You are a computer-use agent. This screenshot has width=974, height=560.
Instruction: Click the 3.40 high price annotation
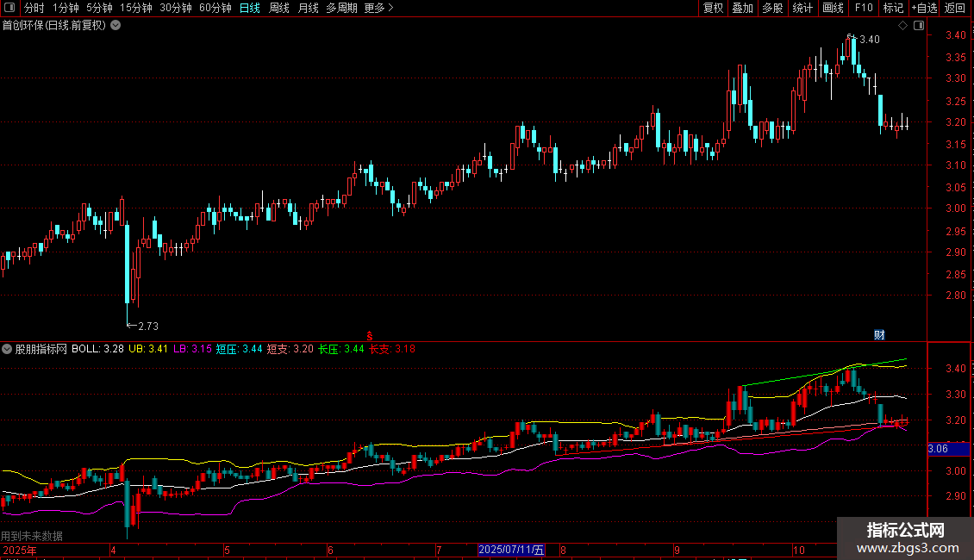870,39
